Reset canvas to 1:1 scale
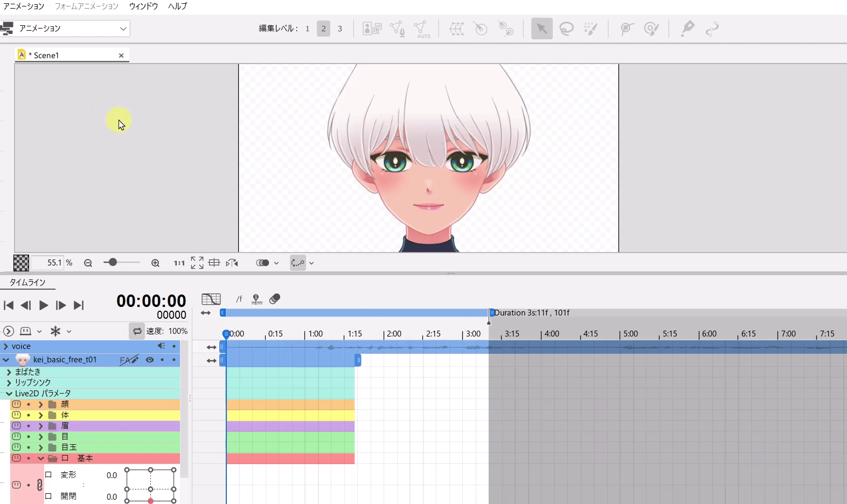The height and width of the screenshot is (504, 847). pos(179,263)
